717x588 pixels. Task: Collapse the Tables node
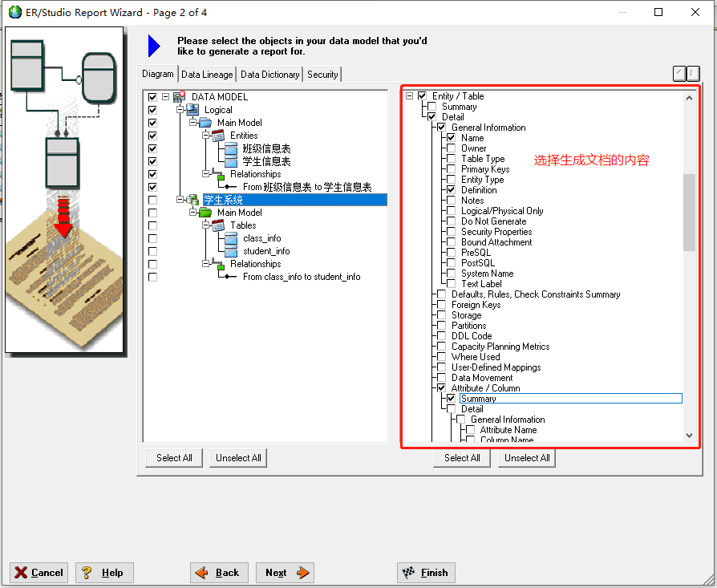point(206,225)
